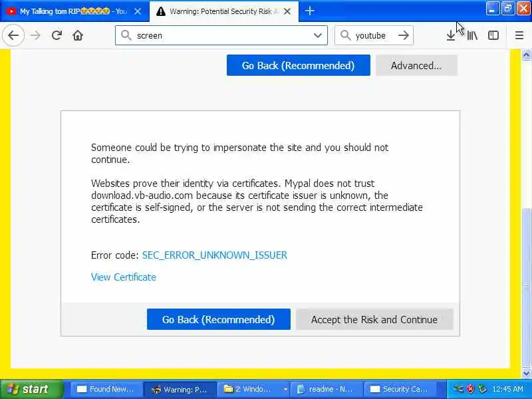Close the Security Risk warning tab
Viewport: 532px width, 399px height.
click(x=287, y=11)
